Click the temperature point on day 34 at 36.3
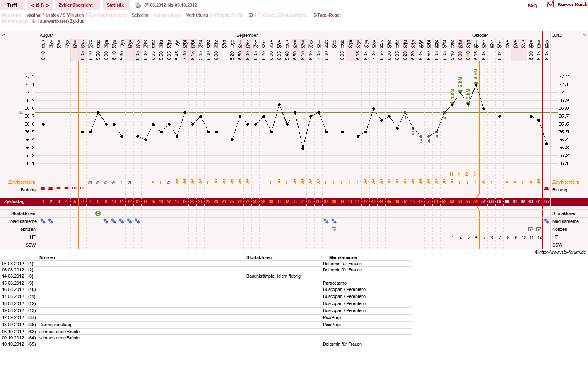 tap(303, 148)
